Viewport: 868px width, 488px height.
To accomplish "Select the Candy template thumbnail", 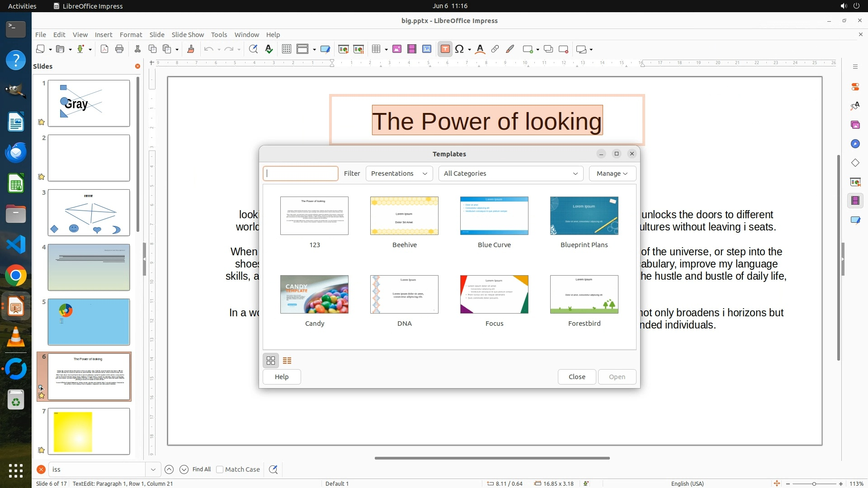I will [x=314, y=295].
